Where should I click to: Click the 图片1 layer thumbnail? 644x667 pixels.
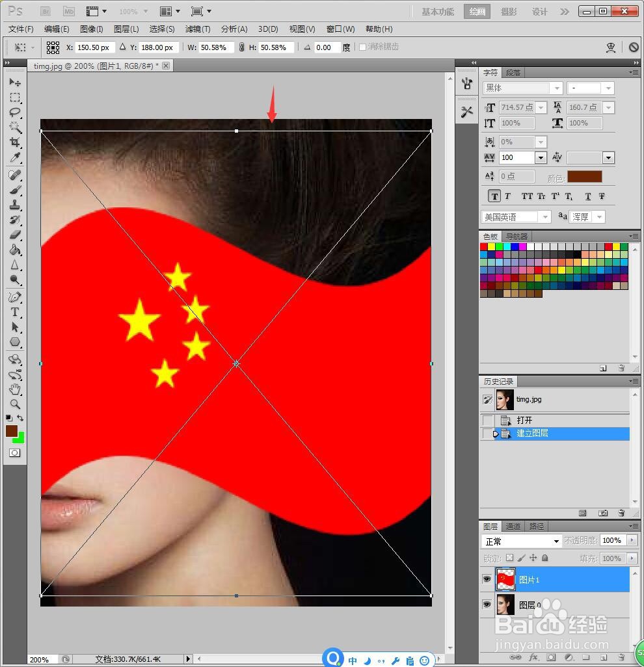[505, 579]
